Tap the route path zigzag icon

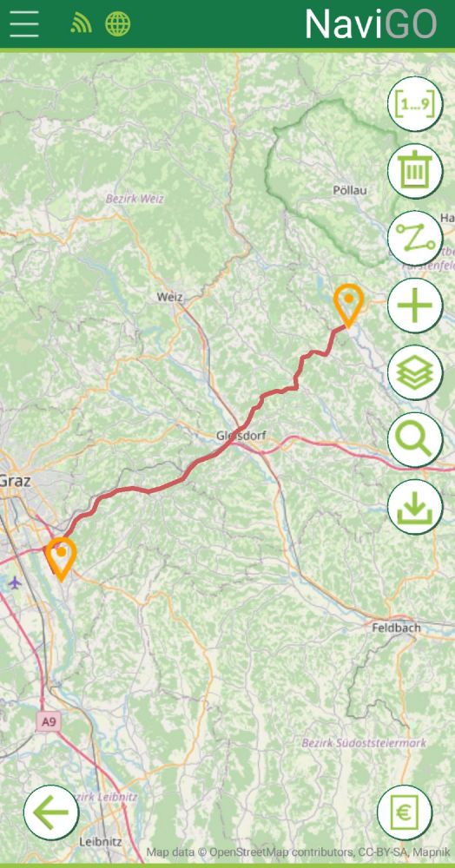415,238
